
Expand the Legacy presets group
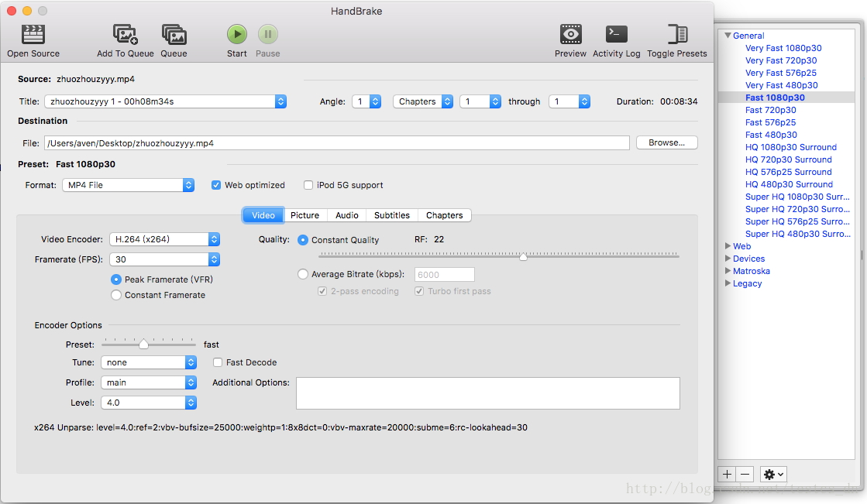pos(728,283)
